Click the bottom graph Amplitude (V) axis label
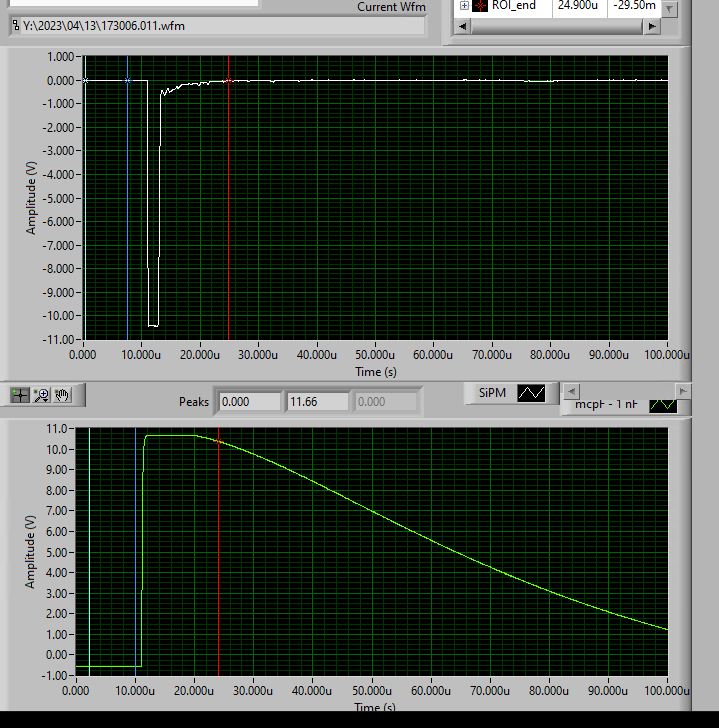The image size is (719, 728). (30, 552)
